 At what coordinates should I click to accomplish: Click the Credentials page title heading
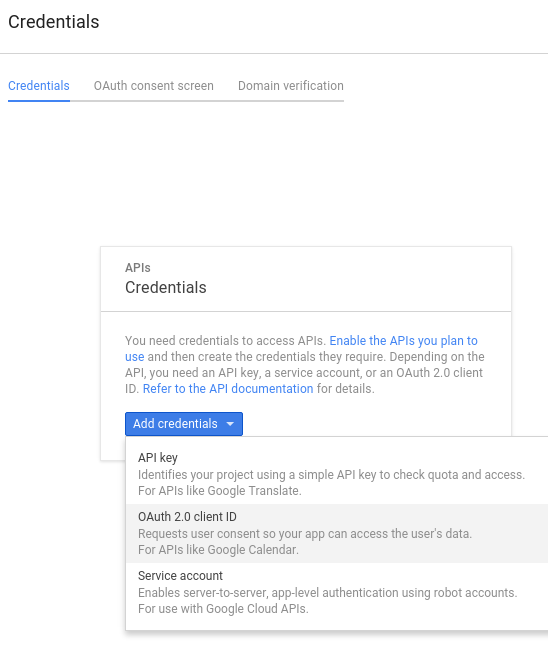point(53,22)
